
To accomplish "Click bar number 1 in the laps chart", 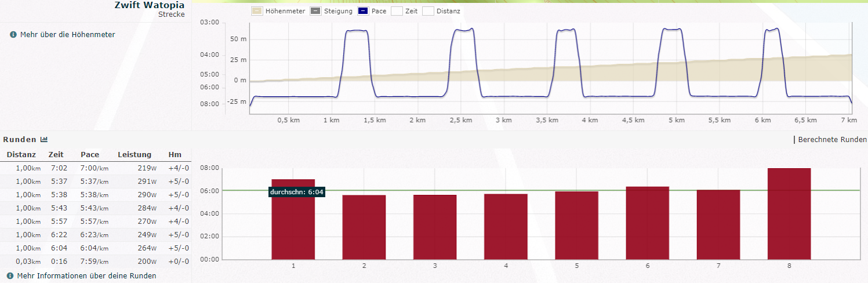I will click(x=293, y=220).
